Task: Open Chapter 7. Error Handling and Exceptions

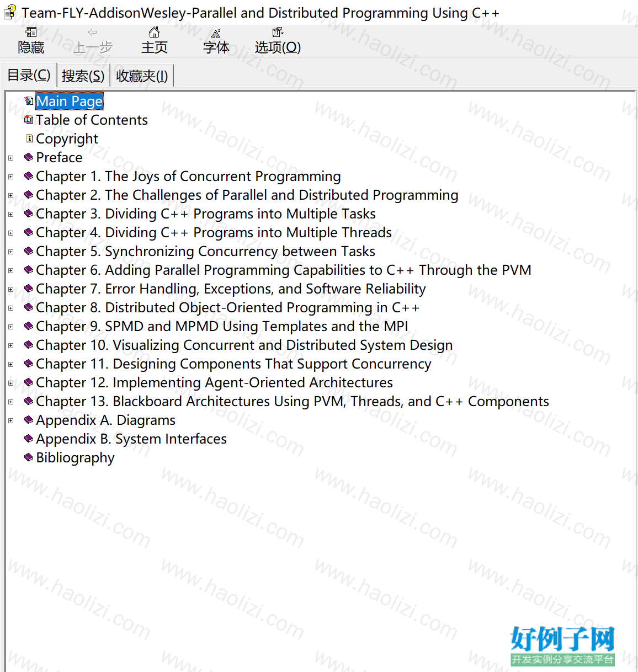Action: [231, 289]
